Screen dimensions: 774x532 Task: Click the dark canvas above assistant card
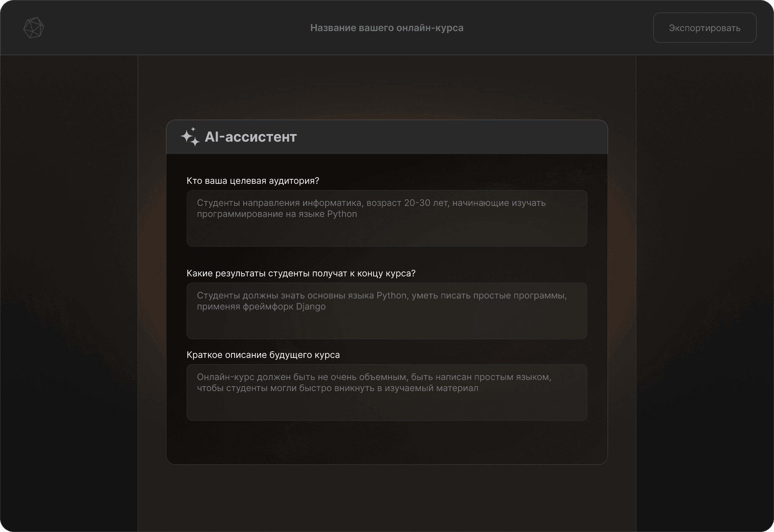click(387, 86)
